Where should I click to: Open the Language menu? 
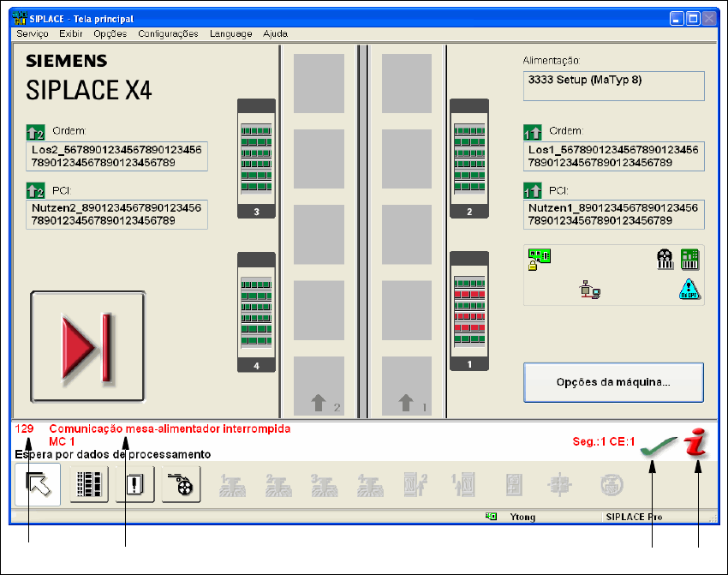coord(230,34)
